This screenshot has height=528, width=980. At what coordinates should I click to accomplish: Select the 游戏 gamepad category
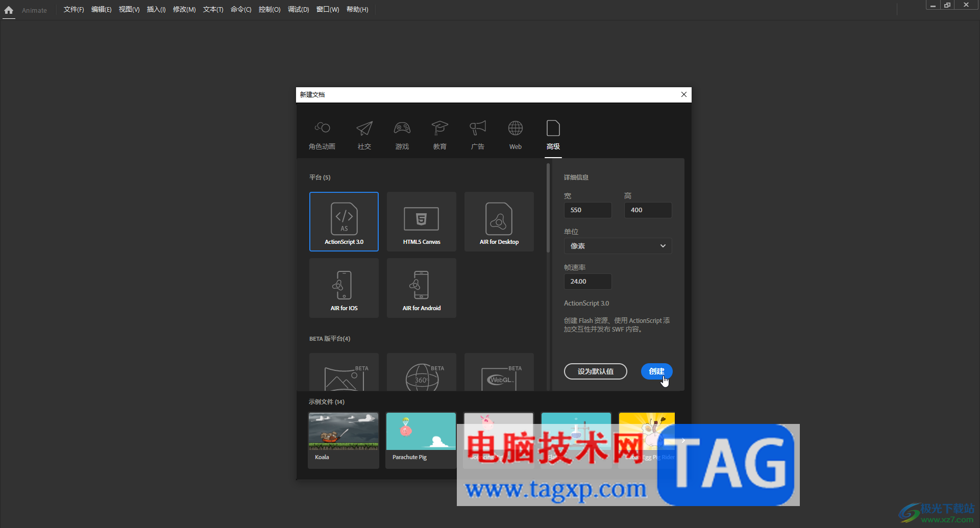pos(402,135)
